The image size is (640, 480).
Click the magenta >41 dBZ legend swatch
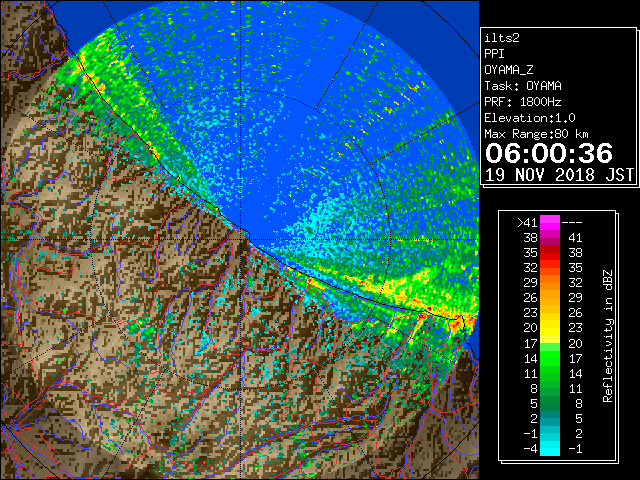550,223
